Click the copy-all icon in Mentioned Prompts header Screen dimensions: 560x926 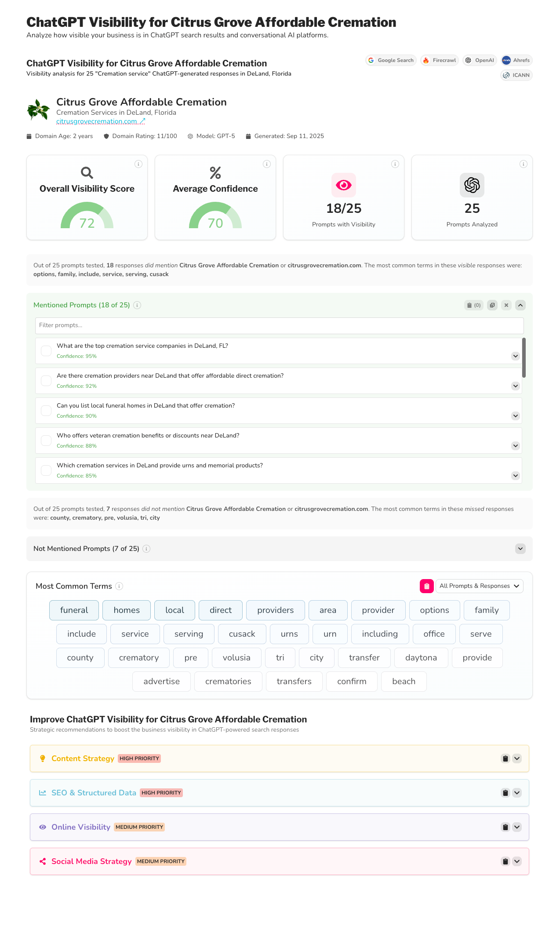click(x=492, y=305)
